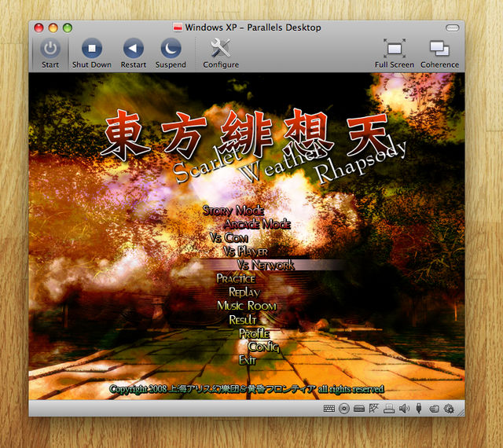Click the hard disk status icon

click(359, 409)
